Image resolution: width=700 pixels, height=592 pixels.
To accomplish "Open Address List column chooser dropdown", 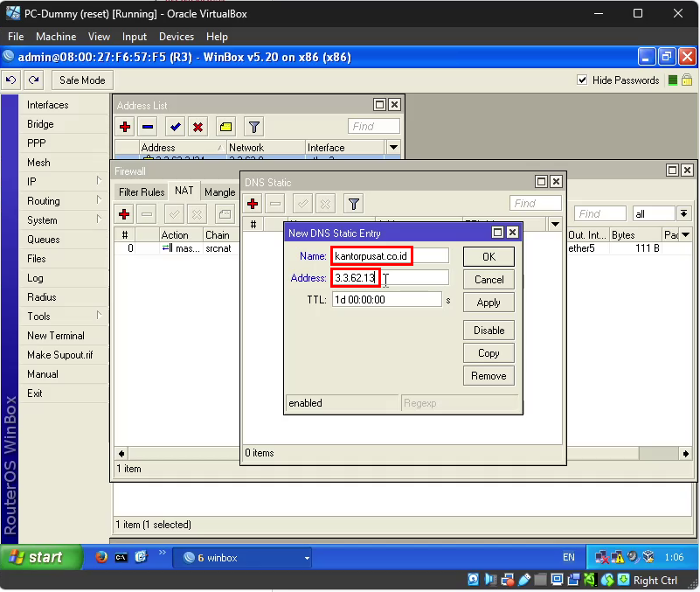I will tap(393, 147).
